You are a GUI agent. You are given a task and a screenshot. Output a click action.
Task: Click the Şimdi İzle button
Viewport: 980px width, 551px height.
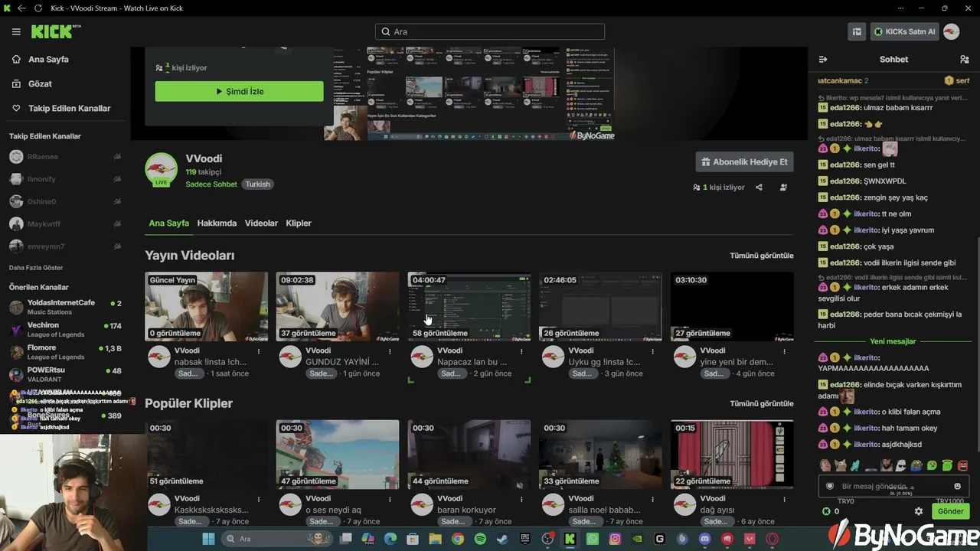[240, 92]
